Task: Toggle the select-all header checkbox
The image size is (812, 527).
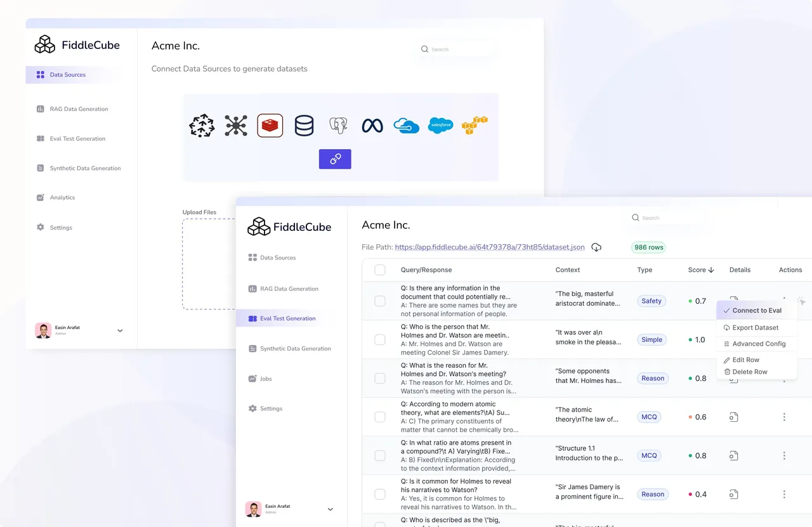Action: coord(380,270)
